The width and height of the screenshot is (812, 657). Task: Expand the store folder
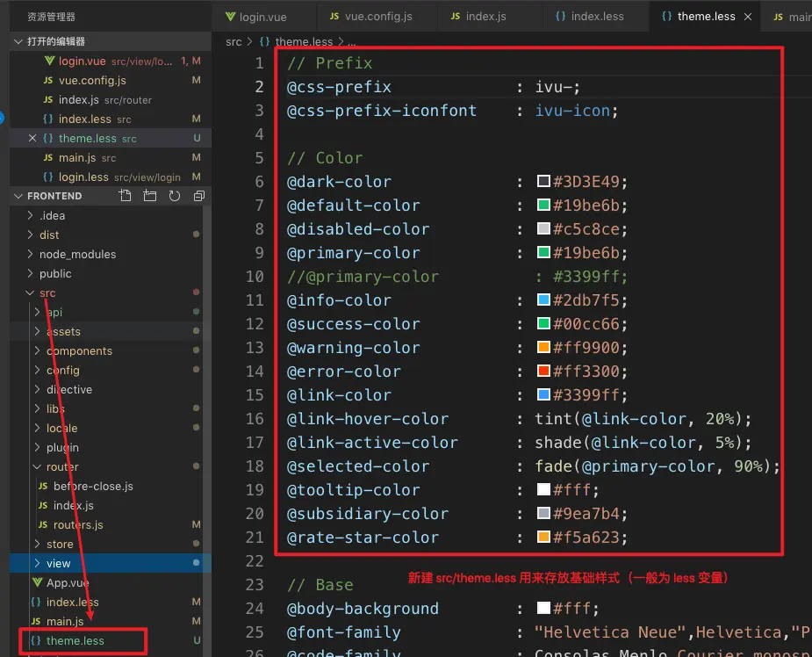(x=37, y=544)
